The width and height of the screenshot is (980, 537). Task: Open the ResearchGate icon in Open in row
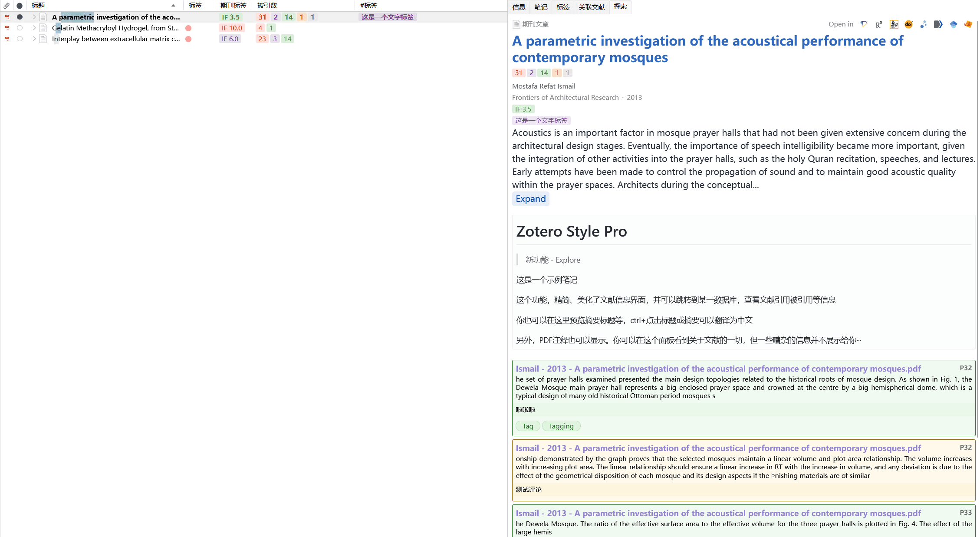878,24
